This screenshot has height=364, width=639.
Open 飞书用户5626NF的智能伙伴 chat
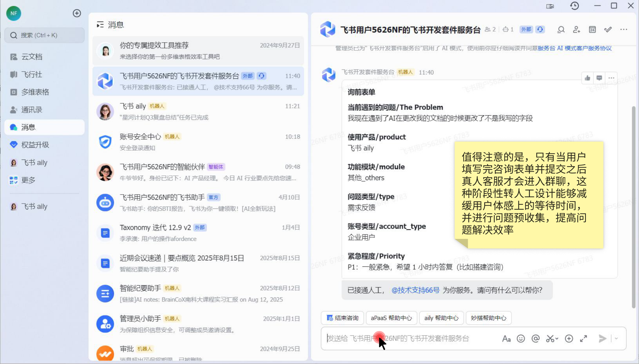(198, 172)
